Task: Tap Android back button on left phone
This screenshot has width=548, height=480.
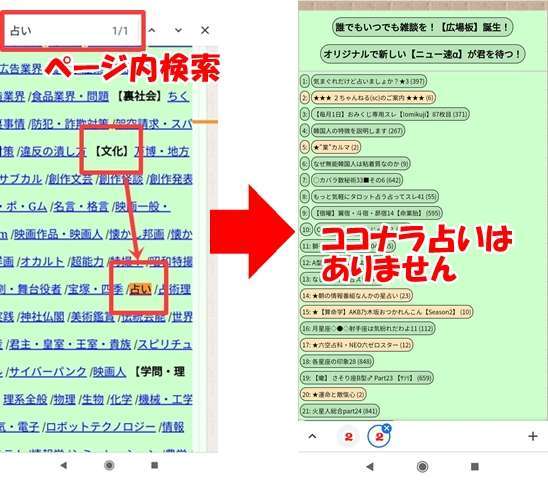Action: (64, 465)
